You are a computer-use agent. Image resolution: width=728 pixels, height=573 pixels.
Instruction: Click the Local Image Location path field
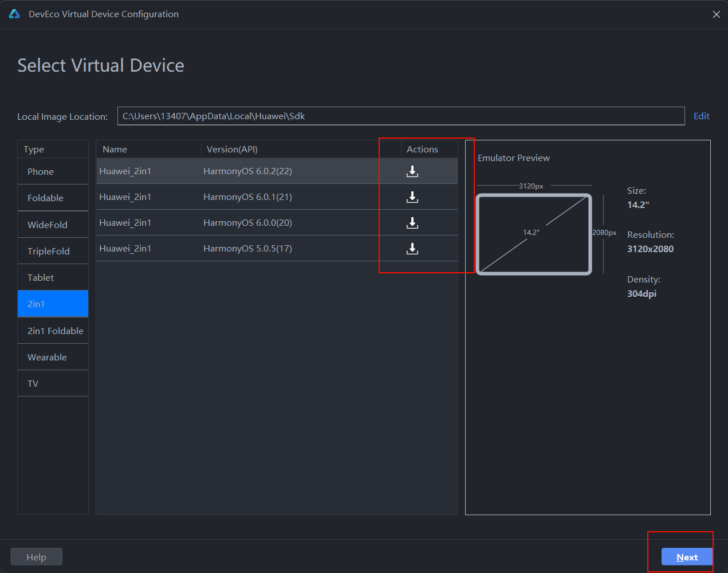[401, 116]
